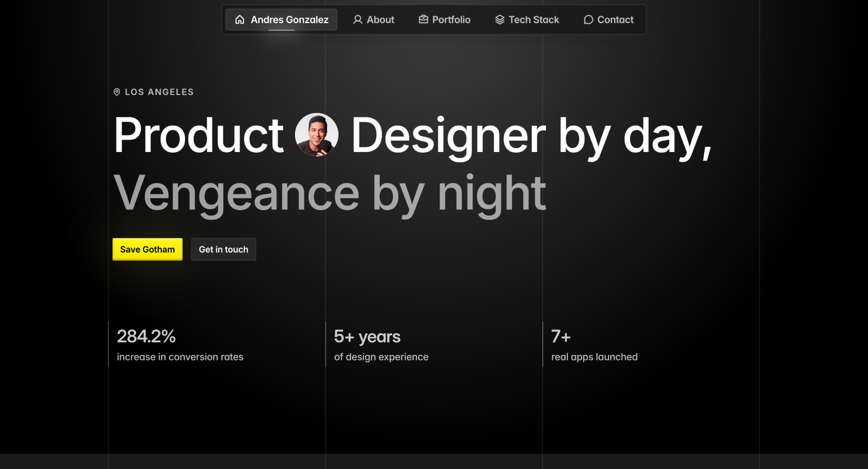Click the layers icon beside Tech Stack
Image resolution: width=868 pixels, height=469 pixels.
pos(500,20)
